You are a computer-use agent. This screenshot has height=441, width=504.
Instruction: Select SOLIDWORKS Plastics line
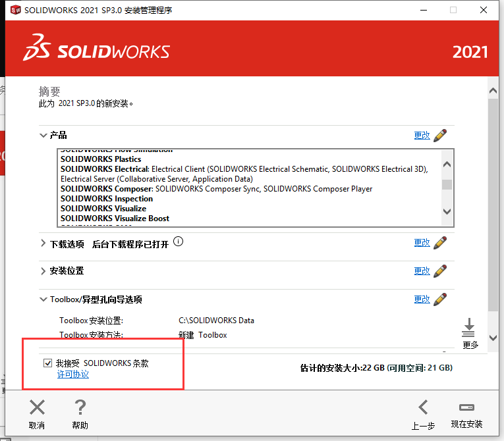pos(101,159)
